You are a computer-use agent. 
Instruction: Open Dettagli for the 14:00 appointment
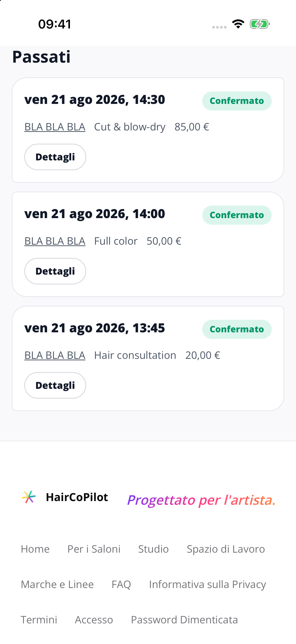(55, 271)
